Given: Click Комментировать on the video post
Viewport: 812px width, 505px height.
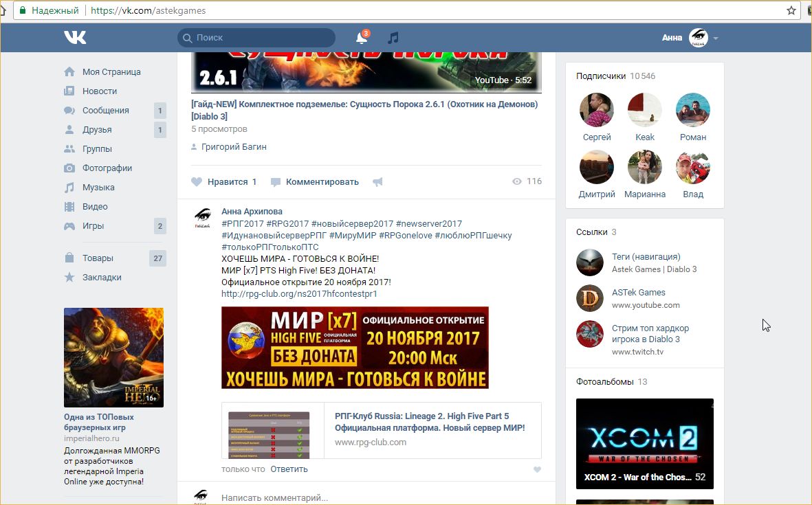Looking at the screenshot, I should [x=314, y=181].
